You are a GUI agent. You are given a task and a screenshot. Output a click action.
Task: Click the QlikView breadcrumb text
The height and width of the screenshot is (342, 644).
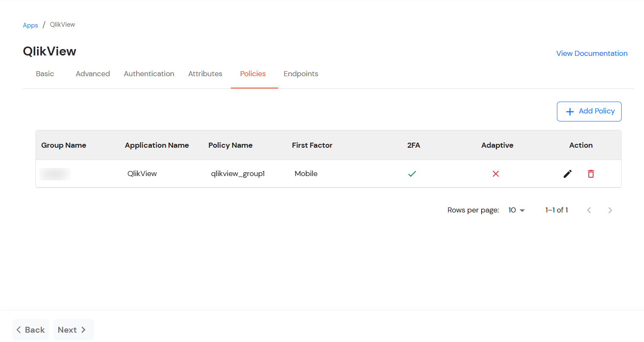[62, 25]
